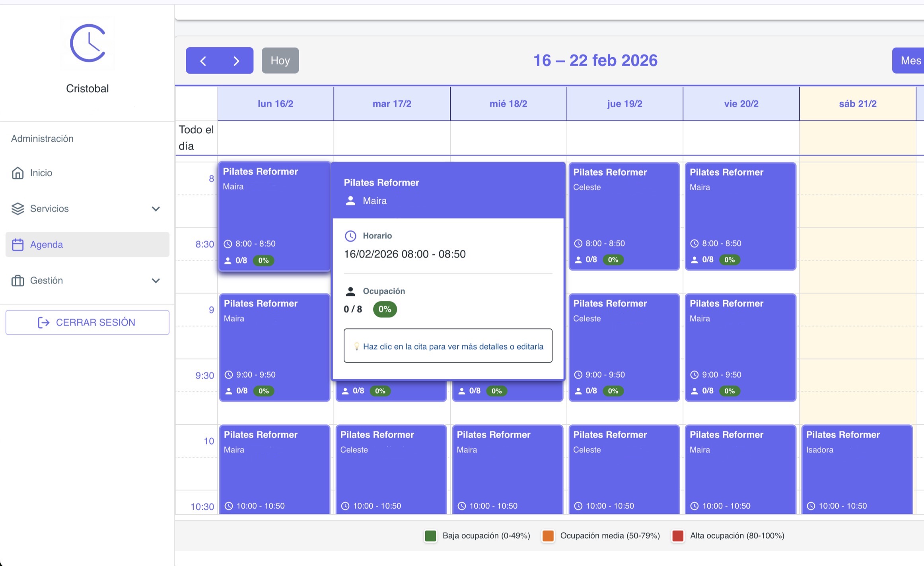Go to previous week with left arrow
The width and height of the screenshot is (924, 566).
tap(204, 61)
